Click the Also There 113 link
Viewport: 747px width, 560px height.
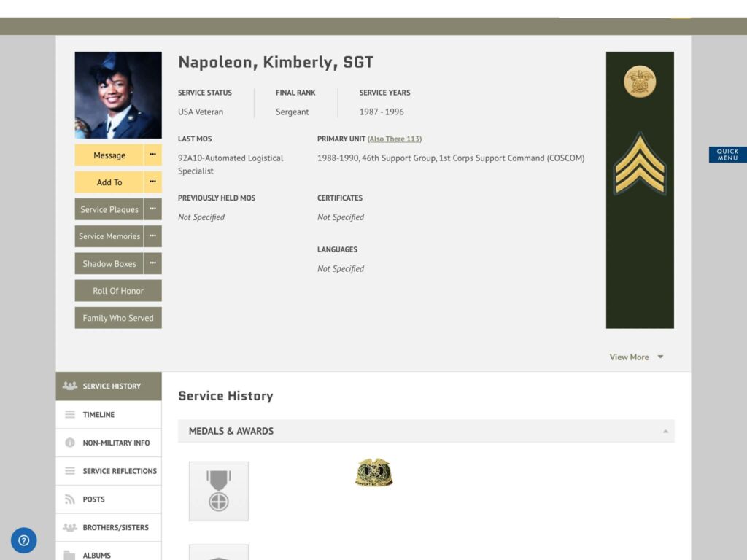(x=395, y=139)
